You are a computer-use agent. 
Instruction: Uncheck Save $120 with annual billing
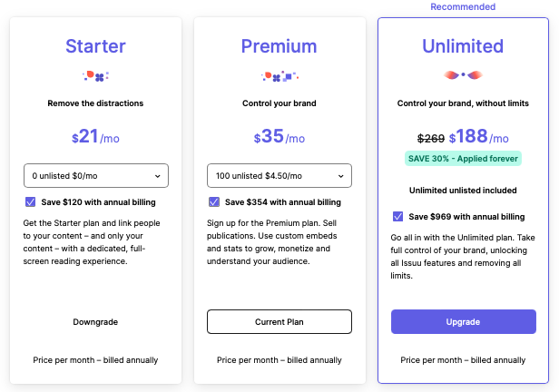30,202
